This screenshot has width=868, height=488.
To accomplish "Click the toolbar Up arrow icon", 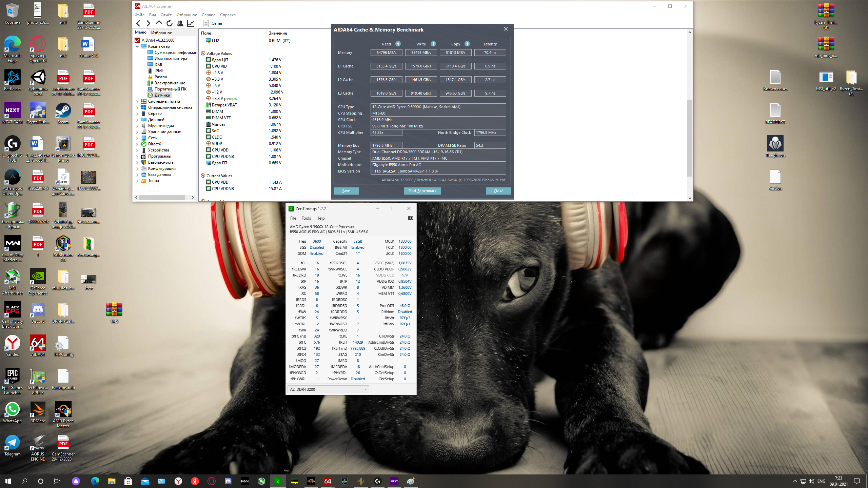I will coord(159,23).
